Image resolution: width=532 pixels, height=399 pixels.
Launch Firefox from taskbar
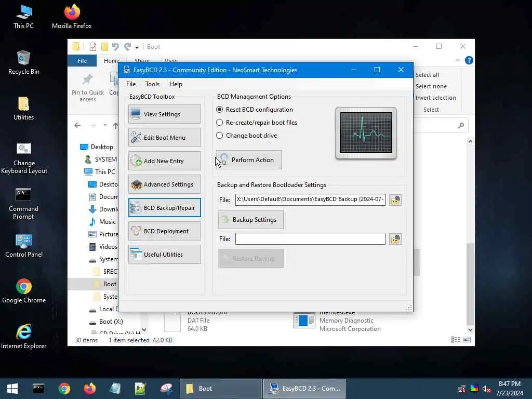[89, 389]
